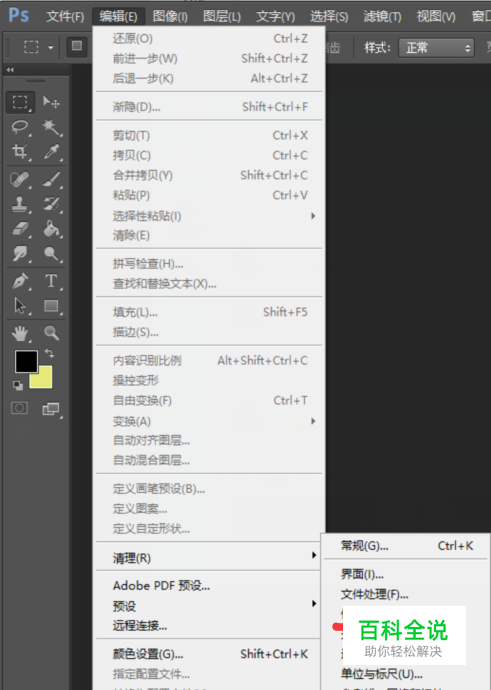
Task: Collapse the tools panel with double arrow
Action: 10,70
